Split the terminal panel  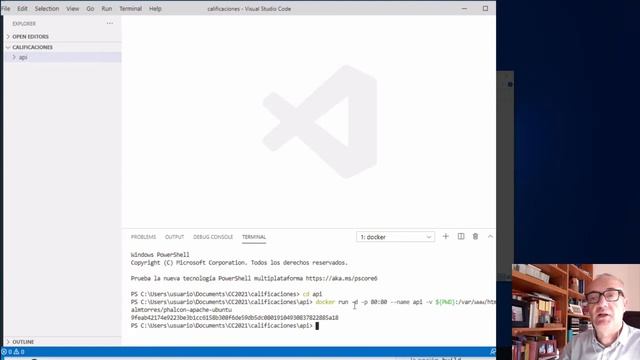click(461, 236)
